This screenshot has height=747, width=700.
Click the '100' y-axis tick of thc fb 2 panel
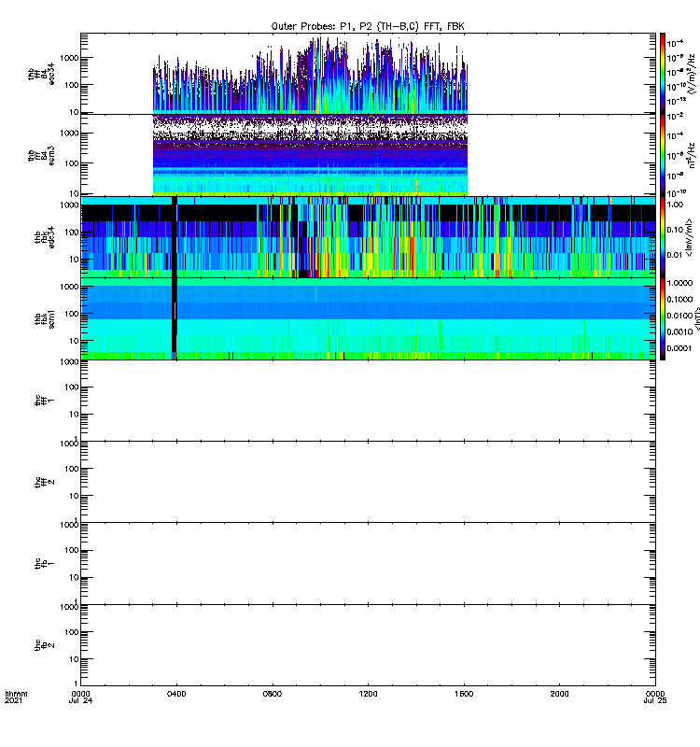pos(72,632)
